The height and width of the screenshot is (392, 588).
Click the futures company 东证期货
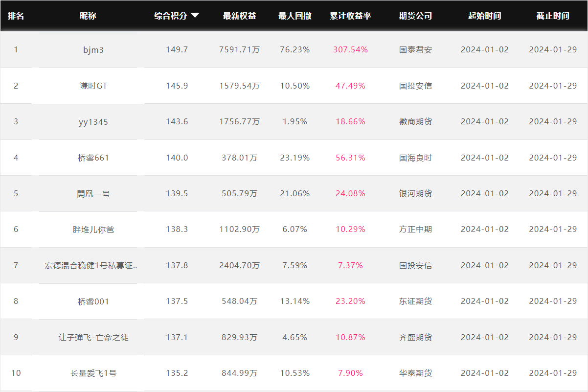(415, 301)
